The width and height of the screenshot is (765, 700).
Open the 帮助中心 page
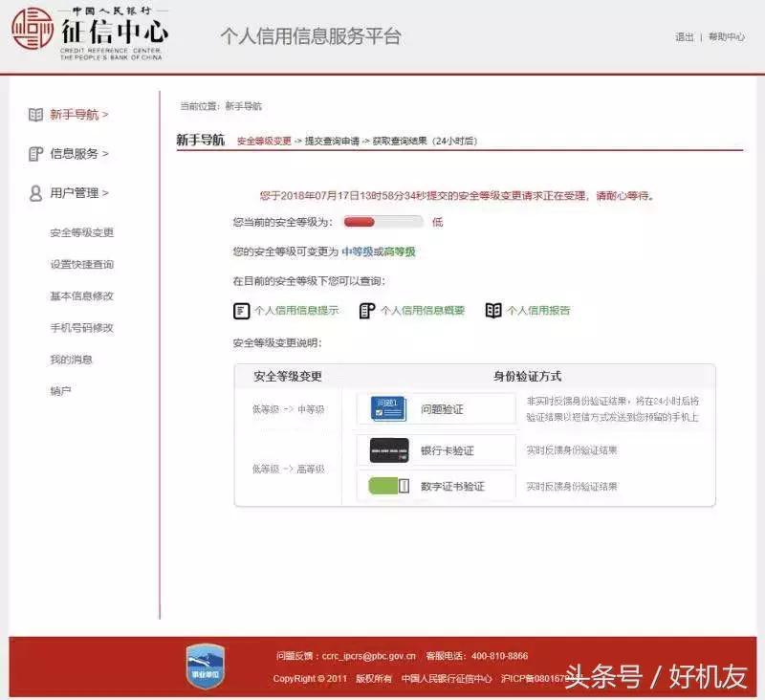pos(725,37)
